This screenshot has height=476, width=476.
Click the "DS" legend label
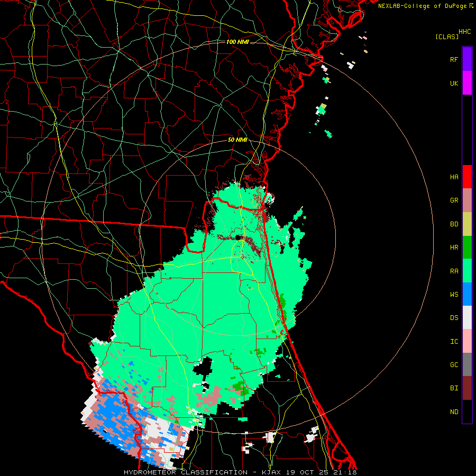click(x=454, y=318)
